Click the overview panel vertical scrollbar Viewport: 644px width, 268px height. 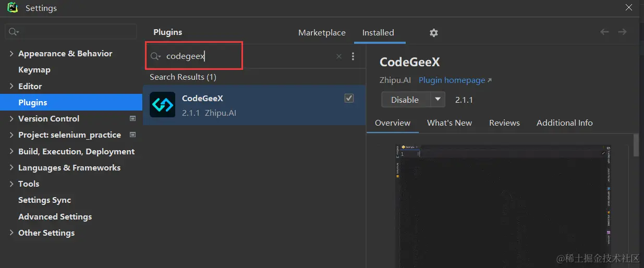[x=636, y=145]
